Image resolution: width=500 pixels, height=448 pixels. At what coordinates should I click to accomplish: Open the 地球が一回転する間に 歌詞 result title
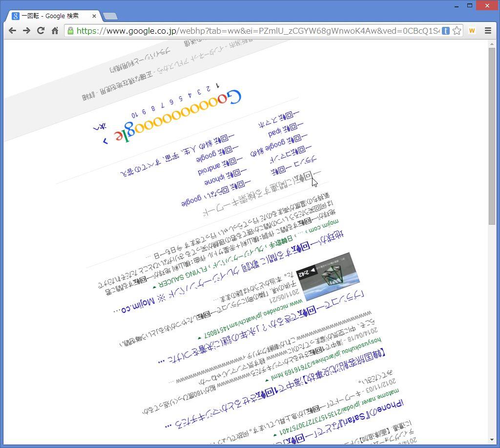(x=229, y=272)
